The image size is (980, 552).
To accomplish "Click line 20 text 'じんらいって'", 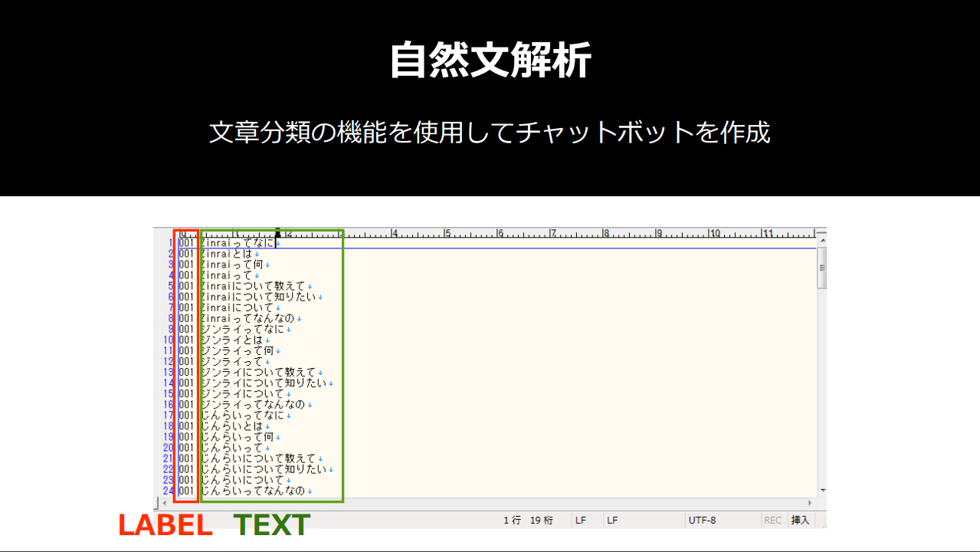I will point(231,447).
